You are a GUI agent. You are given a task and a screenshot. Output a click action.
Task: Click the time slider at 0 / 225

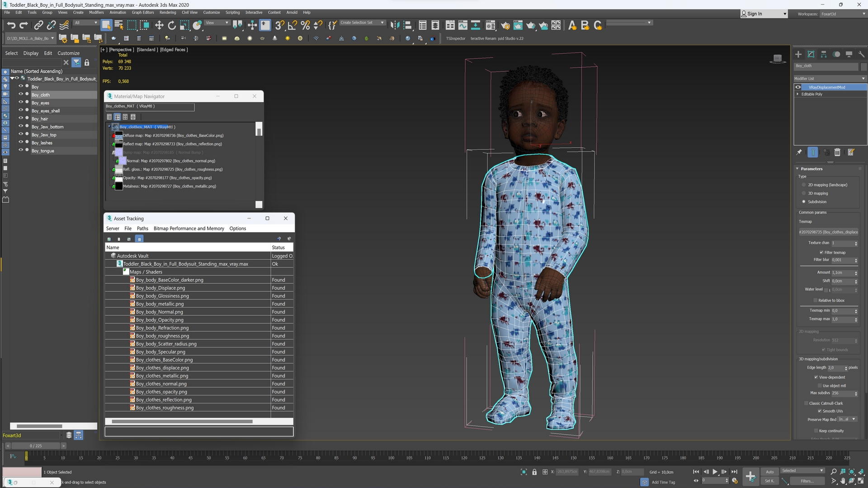[36, 446]
